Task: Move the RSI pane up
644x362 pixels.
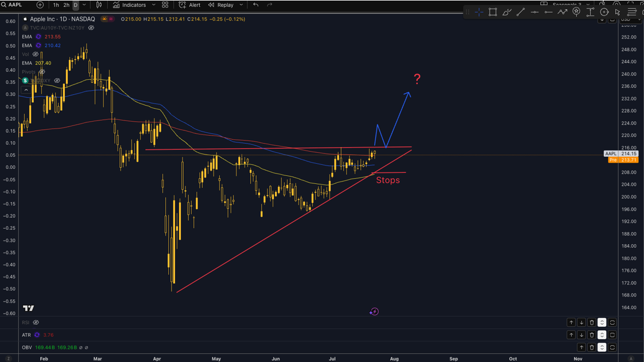Action: 571,322
